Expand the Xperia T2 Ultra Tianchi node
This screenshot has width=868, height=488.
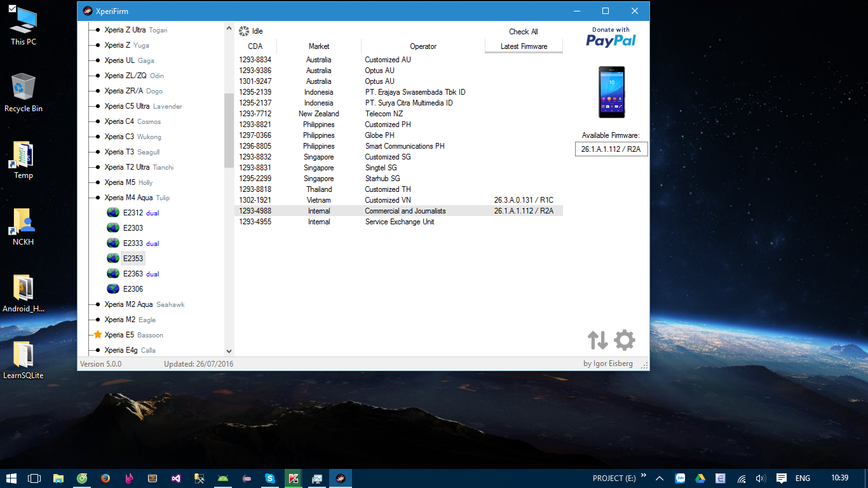97,167
